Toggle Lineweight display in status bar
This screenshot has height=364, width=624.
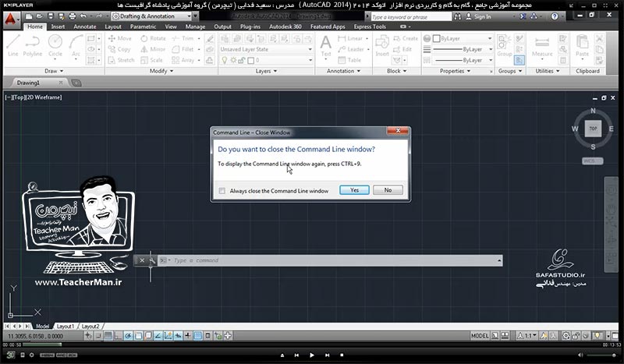click(188, 336)
